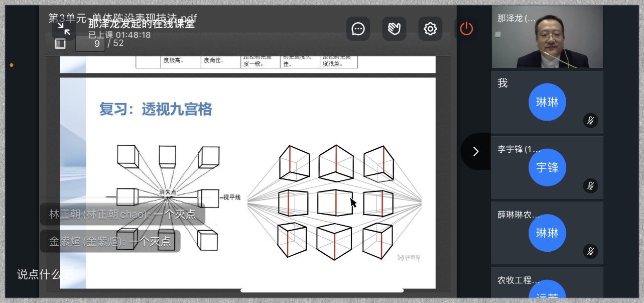The image size is (644, 303).
Task: Click 林正朝's chat message bubble
Action: (x=122, y=215)
